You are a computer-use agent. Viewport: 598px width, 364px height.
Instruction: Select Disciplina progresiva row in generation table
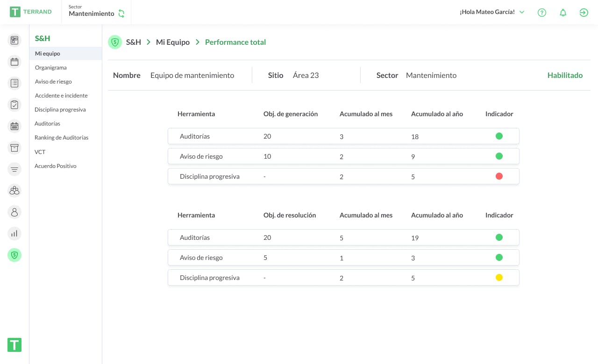(x=343, y=176)
